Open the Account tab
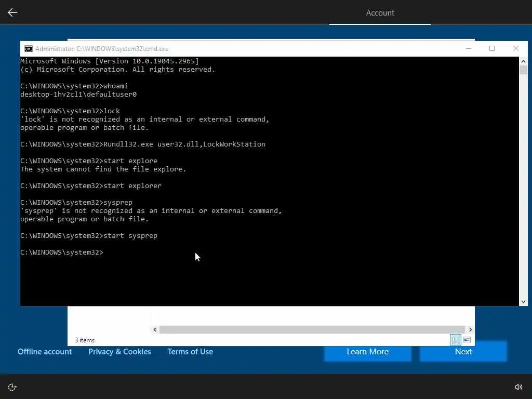This screenshot has height=399, width=532. click(x=380, y=13)
